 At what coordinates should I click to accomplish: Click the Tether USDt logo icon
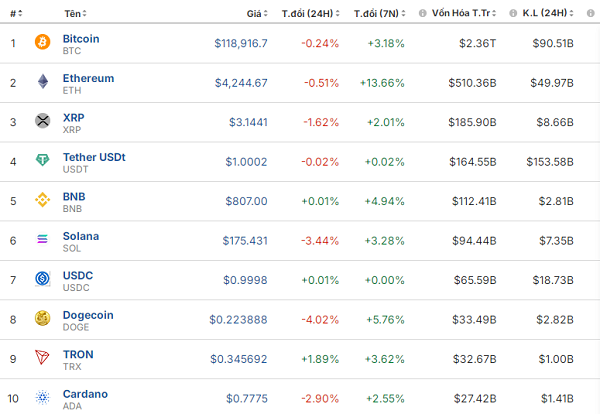[42, 160]
